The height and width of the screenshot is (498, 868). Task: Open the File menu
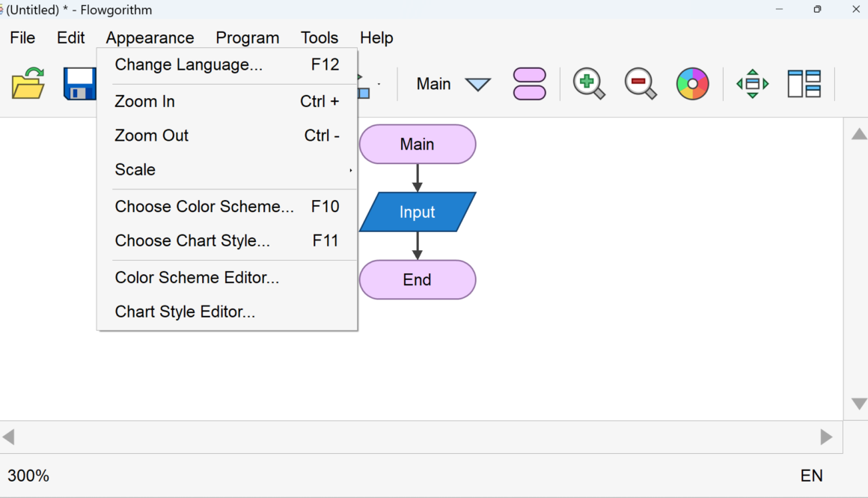(x=22, y=37)
